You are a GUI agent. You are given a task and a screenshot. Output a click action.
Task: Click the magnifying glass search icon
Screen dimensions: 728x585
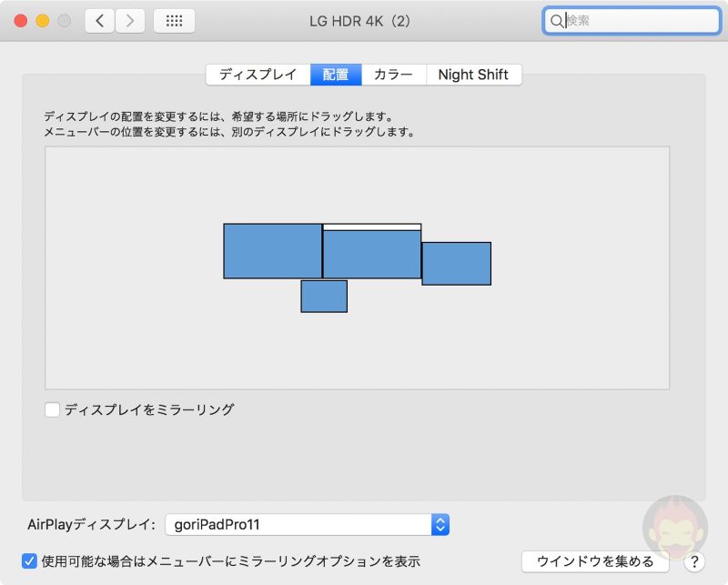point(557,21)
